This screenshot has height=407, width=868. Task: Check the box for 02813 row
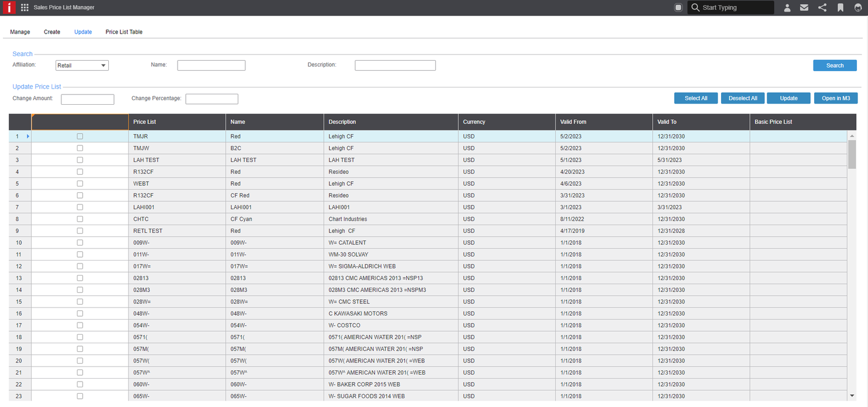tap(80, 278)
